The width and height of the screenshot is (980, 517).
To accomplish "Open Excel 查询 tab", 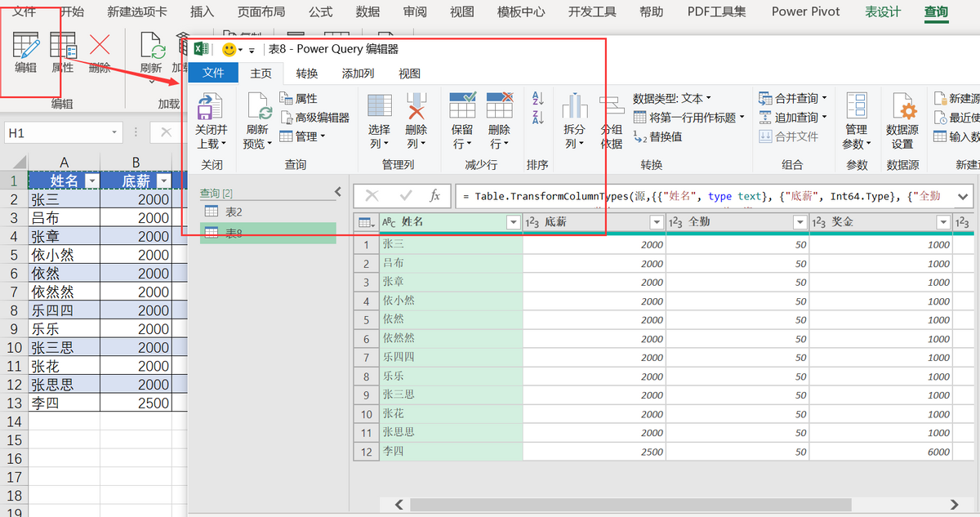I will coord(936,11).
